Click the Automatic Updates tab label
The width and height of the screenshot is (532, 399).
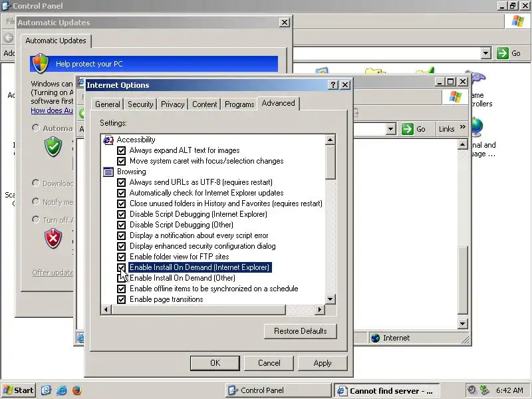pos(56,41)
